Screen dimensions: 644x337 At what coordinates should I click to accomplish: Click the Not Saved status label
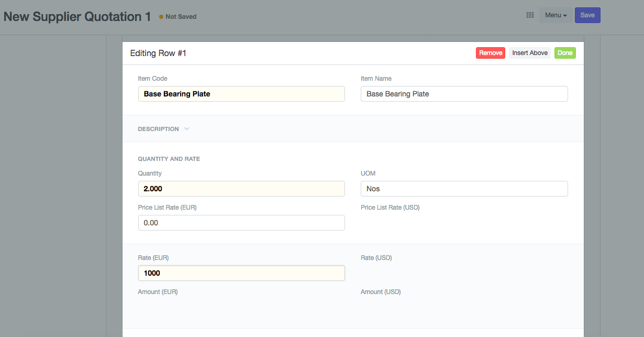tap(181, 17)
